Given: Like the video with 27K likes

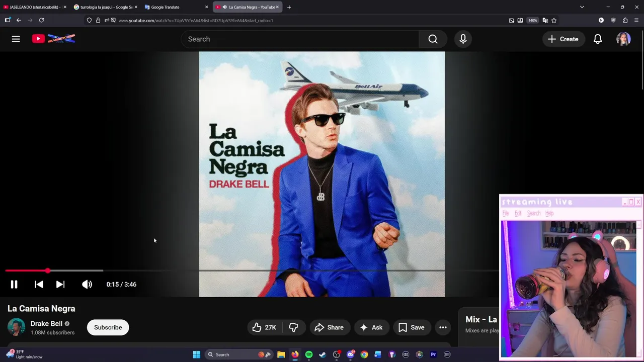Looking at the screenshot, I should [x=265, y=327].
